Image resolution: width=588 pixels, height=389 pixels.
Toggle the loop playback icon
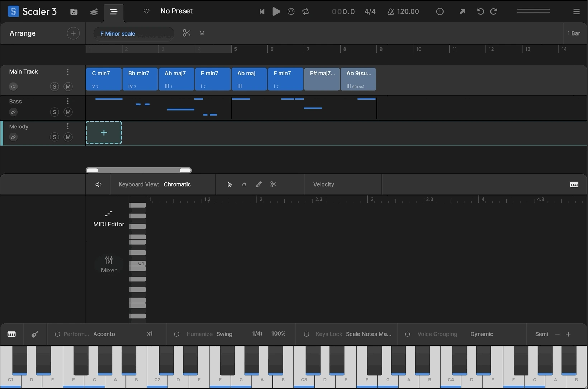point(305,11)
